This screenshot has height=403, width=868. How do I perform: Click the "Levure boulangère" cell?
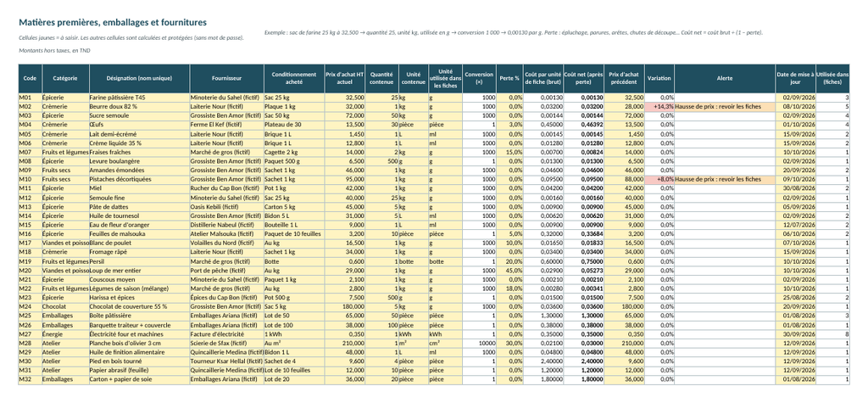point(140,161)
